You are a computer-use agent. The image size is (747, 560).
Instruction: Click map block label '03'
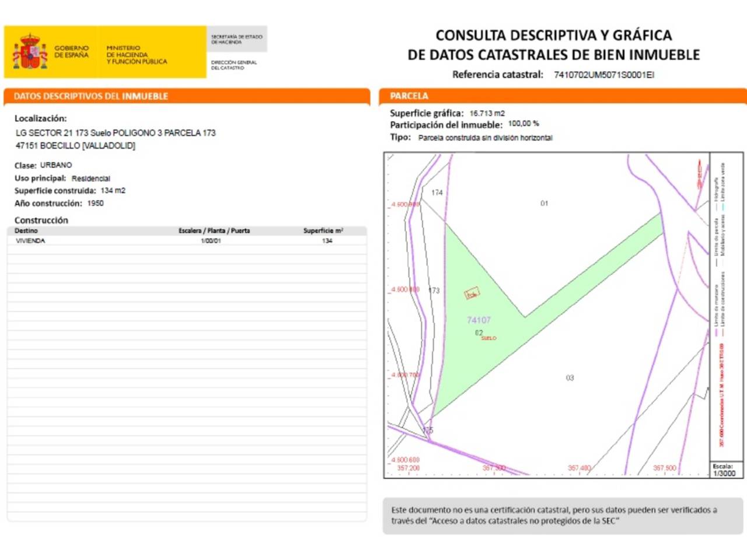pos(570,378)
